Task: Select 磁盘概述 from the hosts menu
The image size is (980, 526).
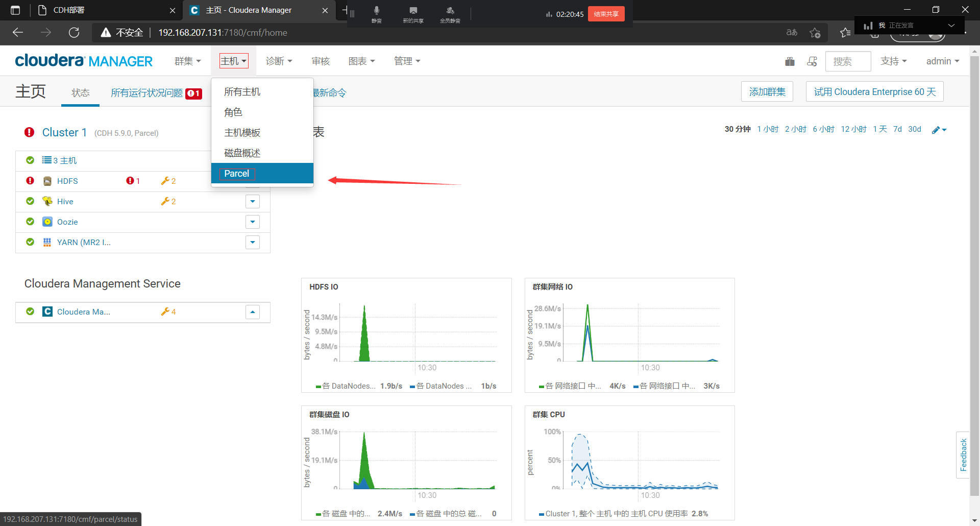Action: click(x=262, y=153)
